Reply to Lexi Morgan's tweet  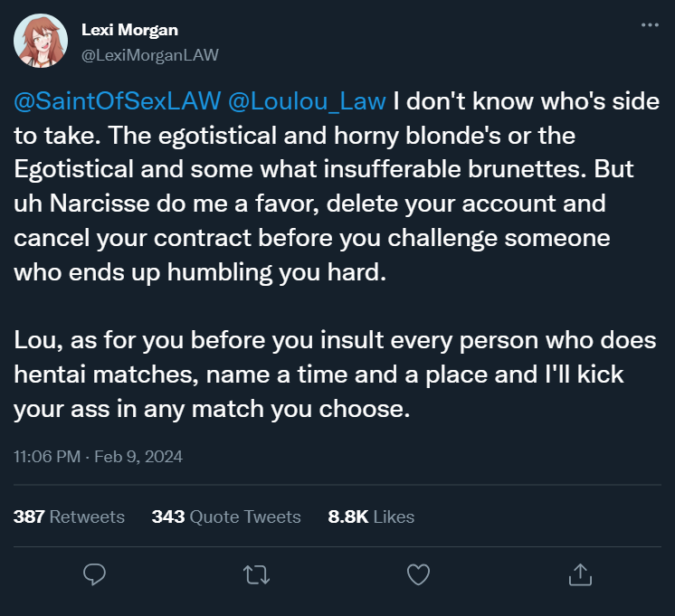95,573
